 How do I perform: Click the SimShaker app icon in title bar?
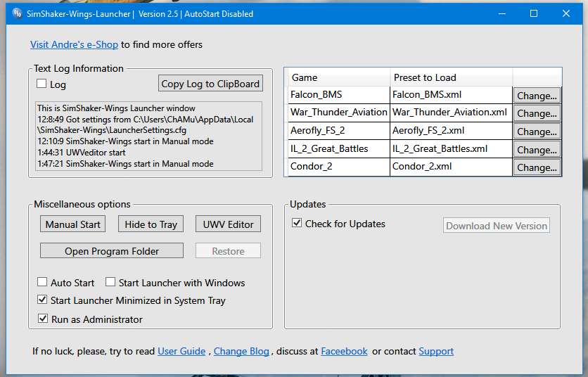point(18,14)
